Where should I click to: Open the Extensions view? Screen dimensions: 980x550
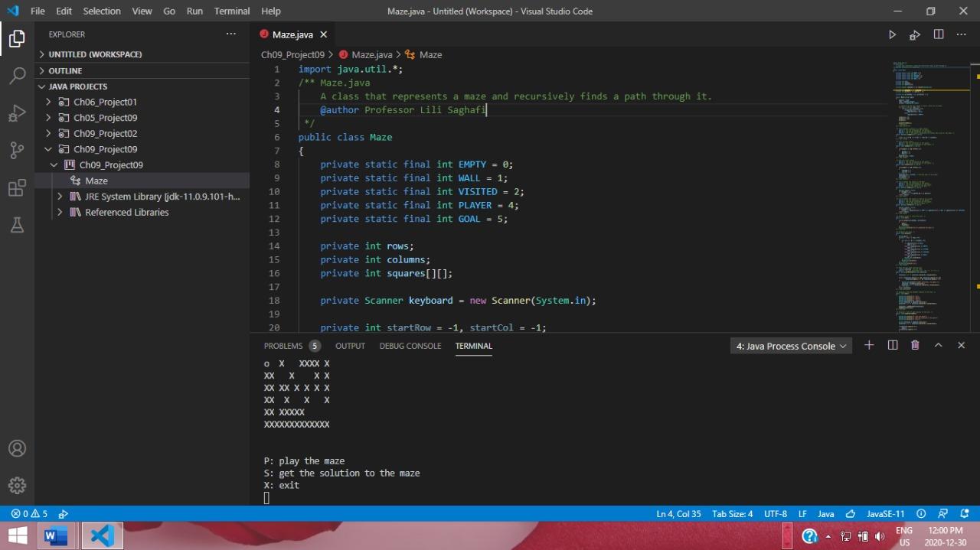17,188
